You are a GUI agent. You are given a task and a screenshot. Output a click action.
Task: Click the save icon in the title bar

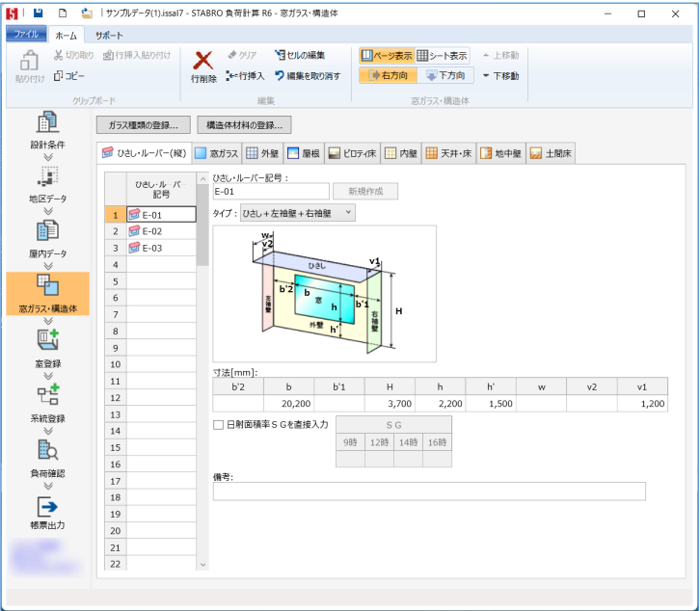[38, 13]
